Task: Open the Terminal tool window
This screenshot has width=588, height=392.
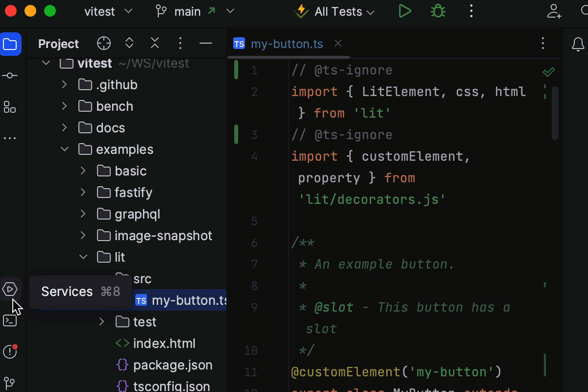Action: click(x=10, y=320)
